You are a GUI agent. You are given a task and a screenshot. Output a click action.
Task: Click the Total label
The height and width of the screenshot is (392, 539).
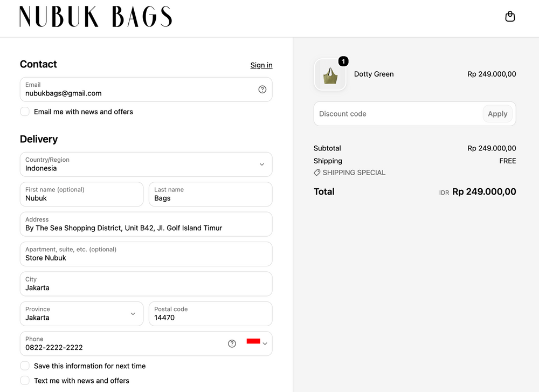tap(324, 191)
